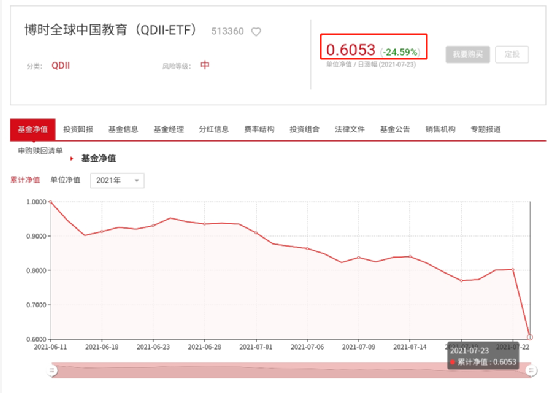Click the 2021-06-11 starting data point
Image resolution: width=553 pixels, height=393 pixels.
pos(51,202)
